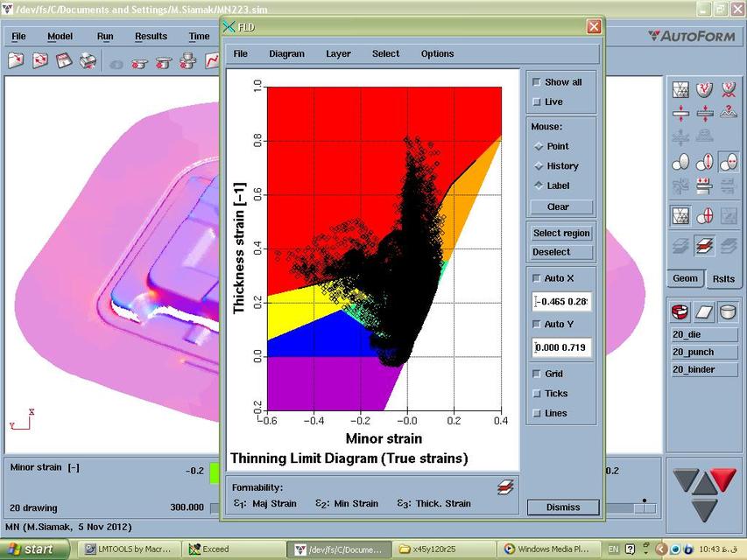This screenshot has width=747, height=560.
Task: Select the History mouse mode
Action: [x=539, y=165]
